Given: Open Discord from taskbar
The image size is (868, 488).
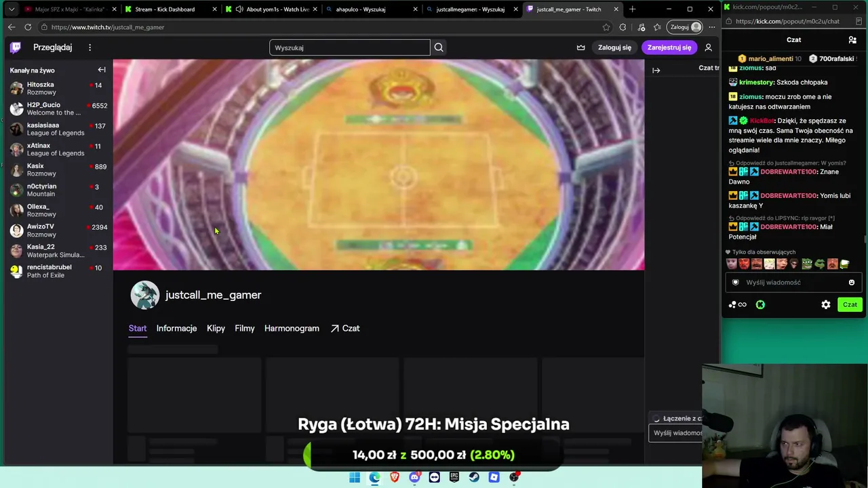Looking at the screenshot, I should [414, 477].
